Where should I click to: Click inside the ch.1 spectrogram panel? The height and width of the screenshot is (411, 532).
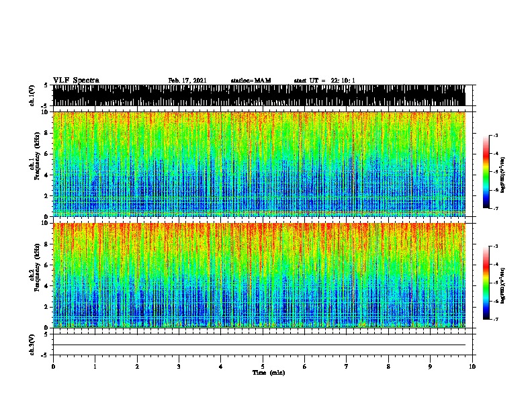[259, 164]
